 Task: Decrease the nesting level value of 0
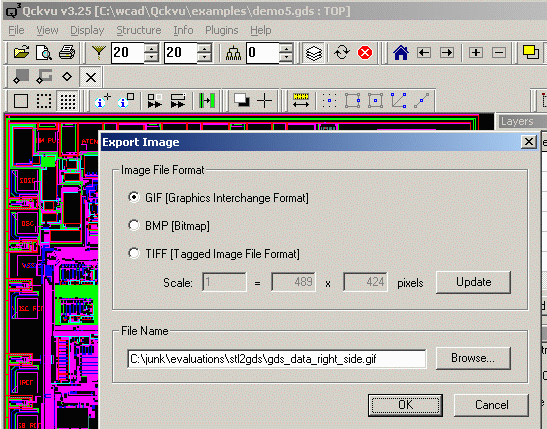point(286,58)
